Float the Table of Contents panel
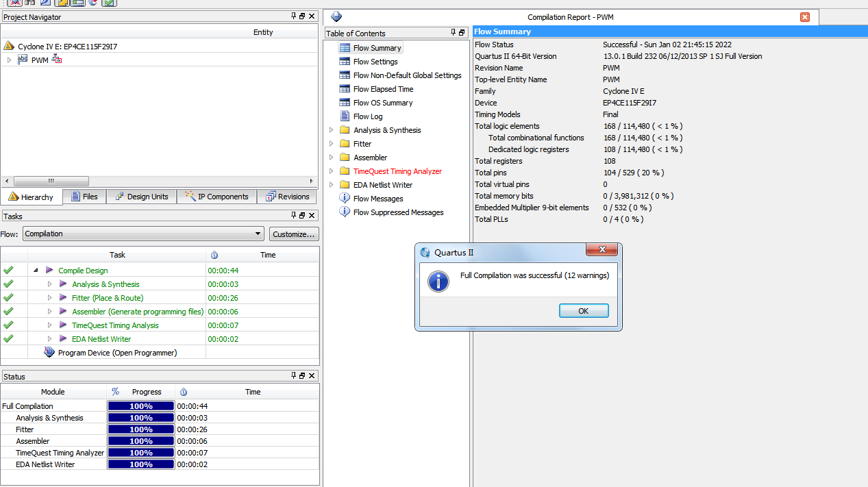The image size is (868, 487). [462, 33]
